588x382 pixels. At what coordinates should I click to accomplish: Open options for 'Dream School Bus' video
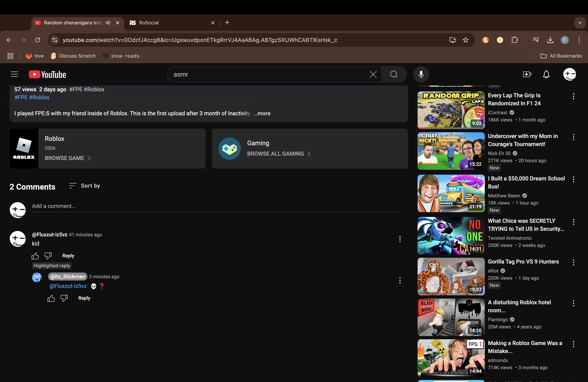click(573, 180)
